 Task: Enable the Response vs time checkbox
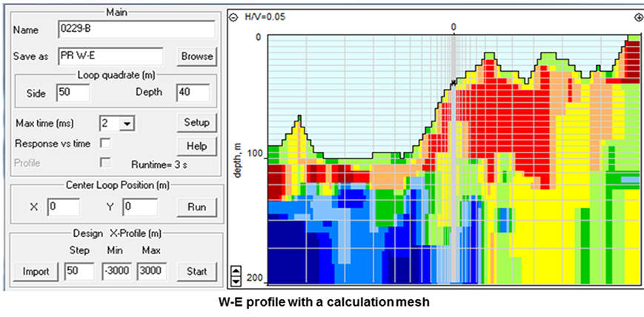coord(105,142)
